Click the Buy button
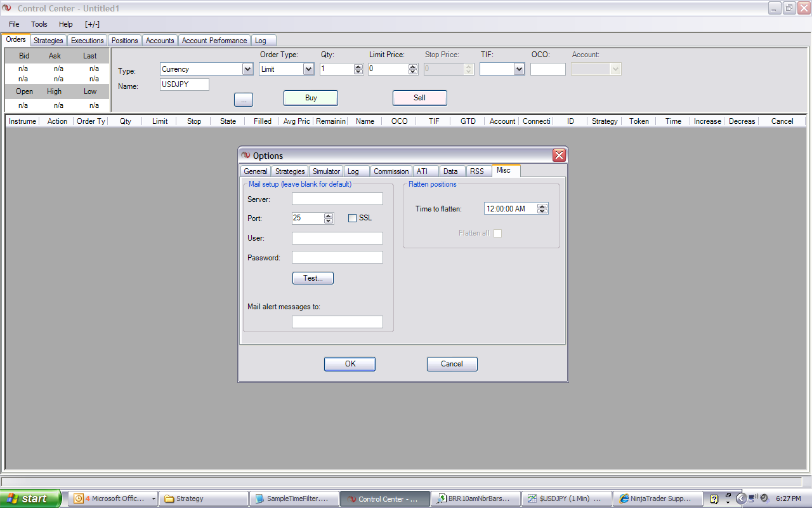 [311, 98]
